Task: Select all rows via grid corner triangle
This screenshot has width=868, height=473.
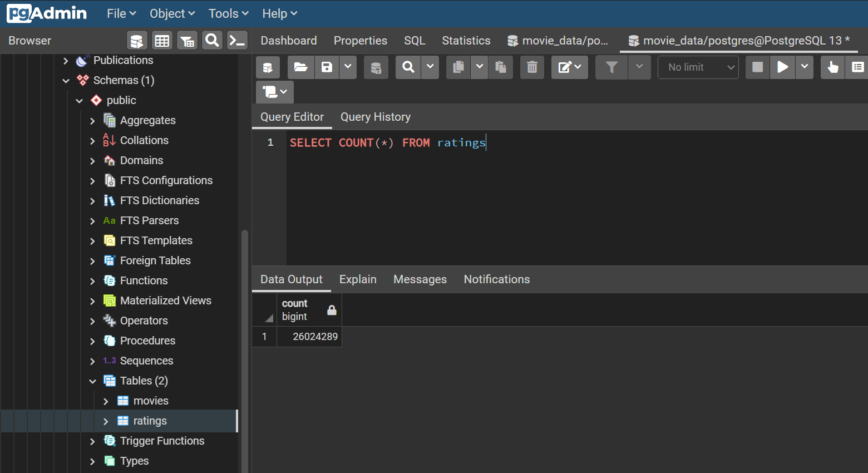Action: pyautogui.click(x=269, y=318)
